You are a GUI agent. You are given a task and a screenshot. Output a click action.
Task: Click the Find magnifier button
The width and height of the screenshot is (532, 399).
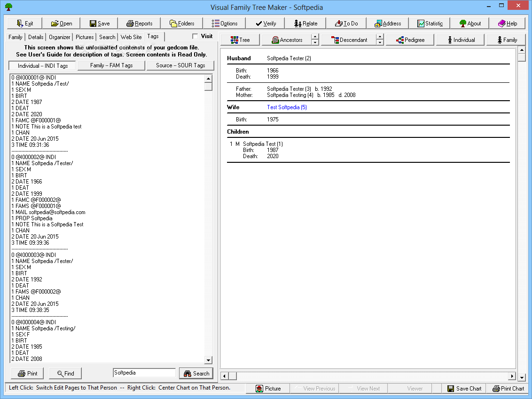click(65, 373)
